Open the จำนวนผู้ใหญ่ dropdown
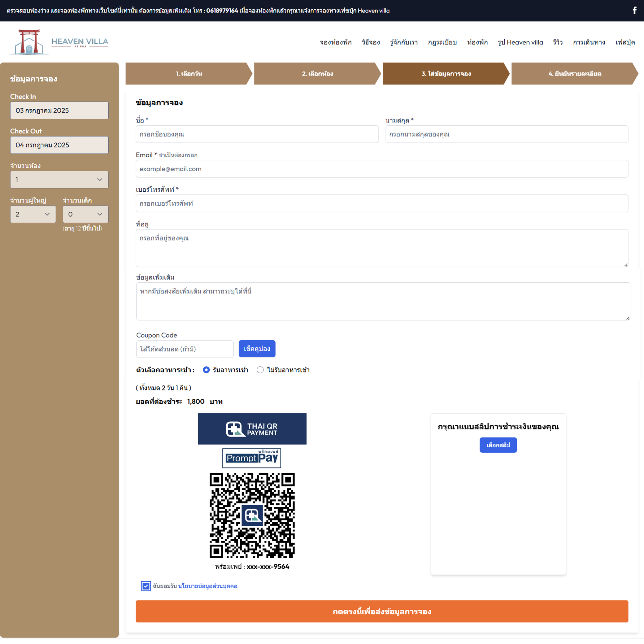The image size is (644, 644). (33, 214)
